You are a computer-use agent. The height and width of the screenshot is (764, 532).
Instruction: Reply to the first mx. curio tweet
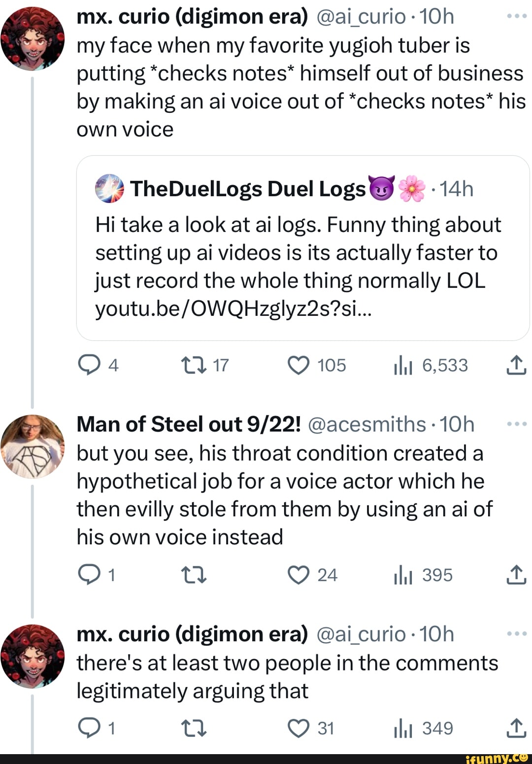pos(89,365)
